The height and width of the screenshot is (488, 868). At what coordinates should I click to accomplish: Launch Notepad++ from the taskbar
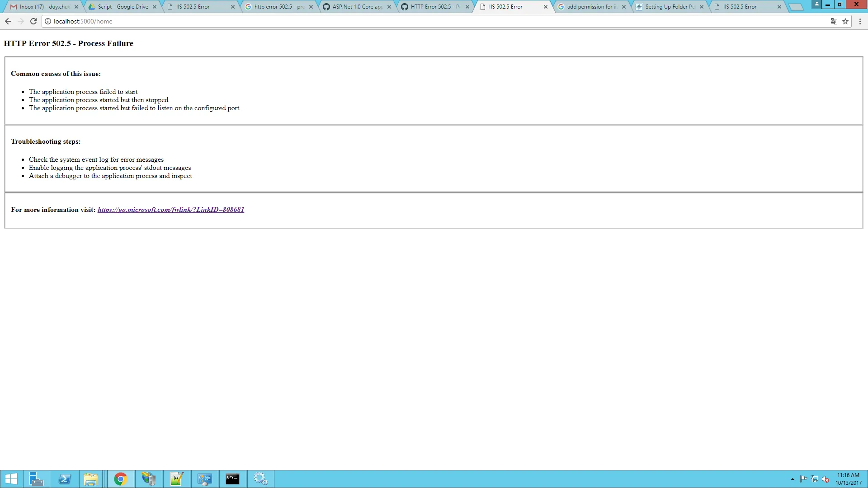click(176, 479)
